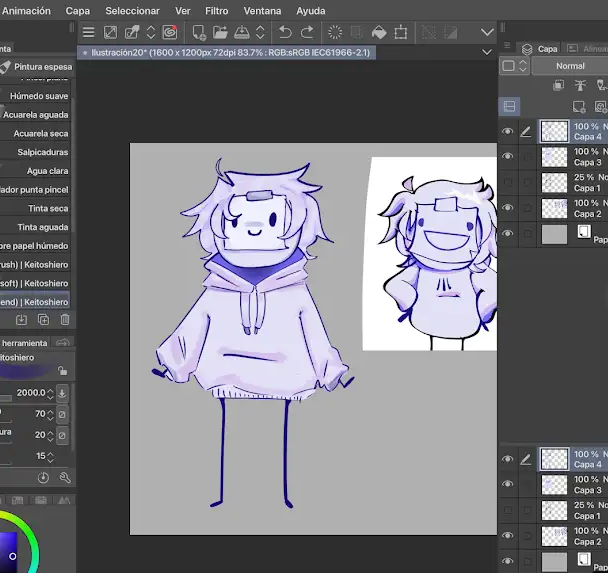Image resolution: width=608 pixels, height=573 pixels.
Task: Delete sub tool with trash icon
Action: 65,319
